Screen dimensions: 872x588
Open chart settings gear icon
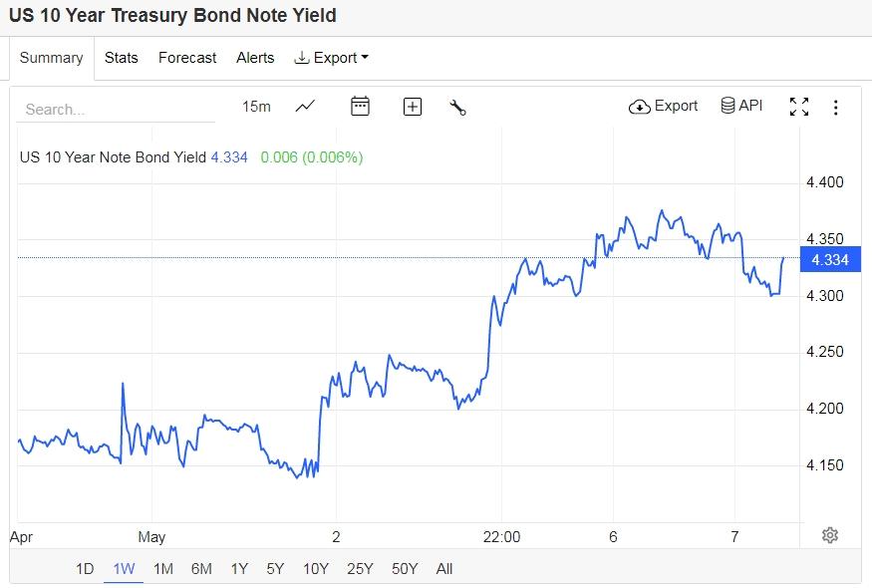tap(829, 535)
